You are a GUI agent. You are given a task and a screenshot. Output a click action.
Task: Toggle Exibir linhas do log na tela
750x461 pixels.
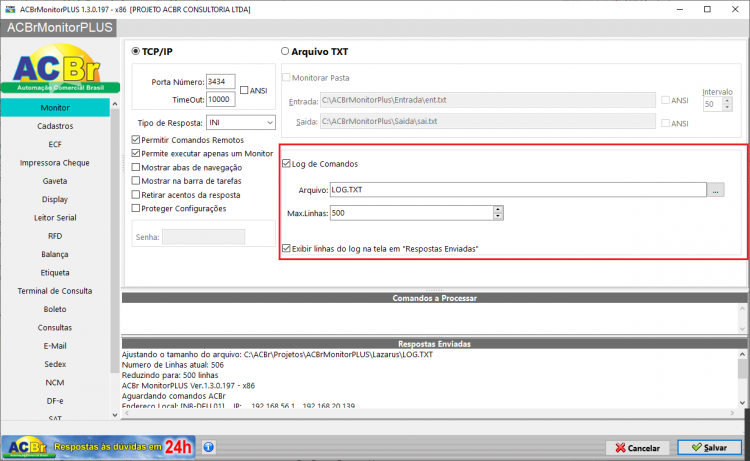(286, 248)
